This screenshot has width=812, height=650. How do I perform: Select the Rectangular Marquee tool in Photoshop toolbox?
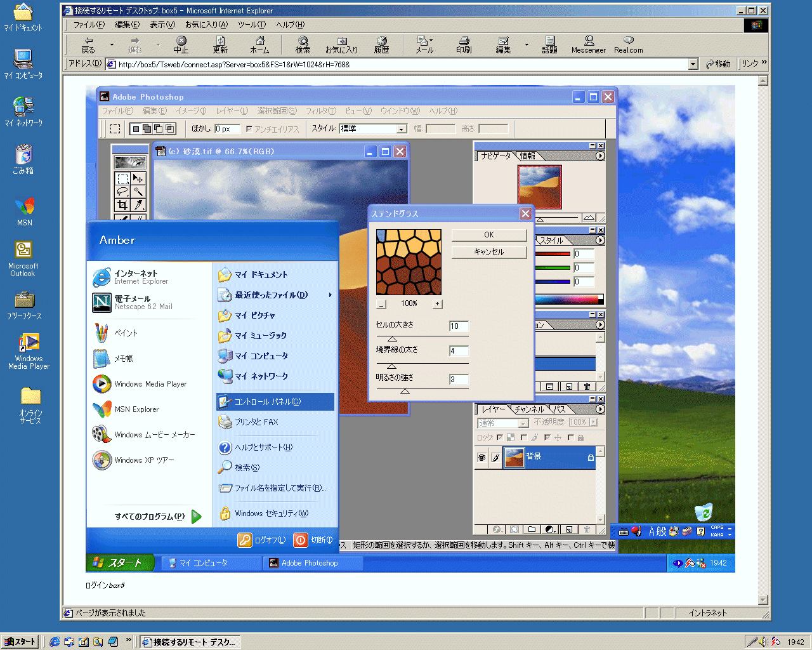click(x=123, y=178)
